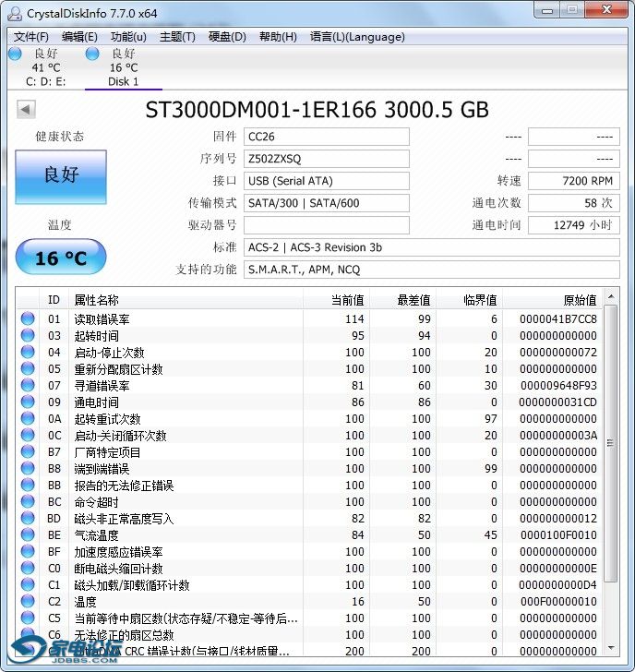Click the empty 驱动器号 field

(x=327, y=225)
